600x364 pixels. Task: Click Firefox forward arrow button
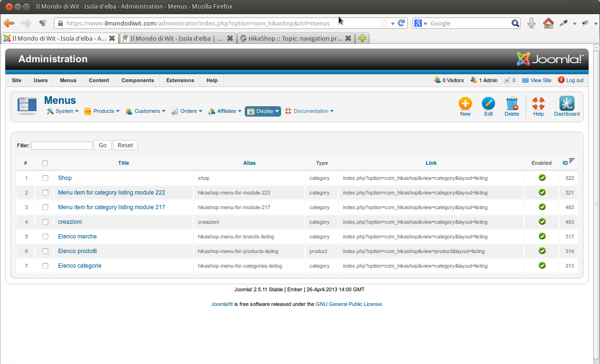(x=26, y=23)
